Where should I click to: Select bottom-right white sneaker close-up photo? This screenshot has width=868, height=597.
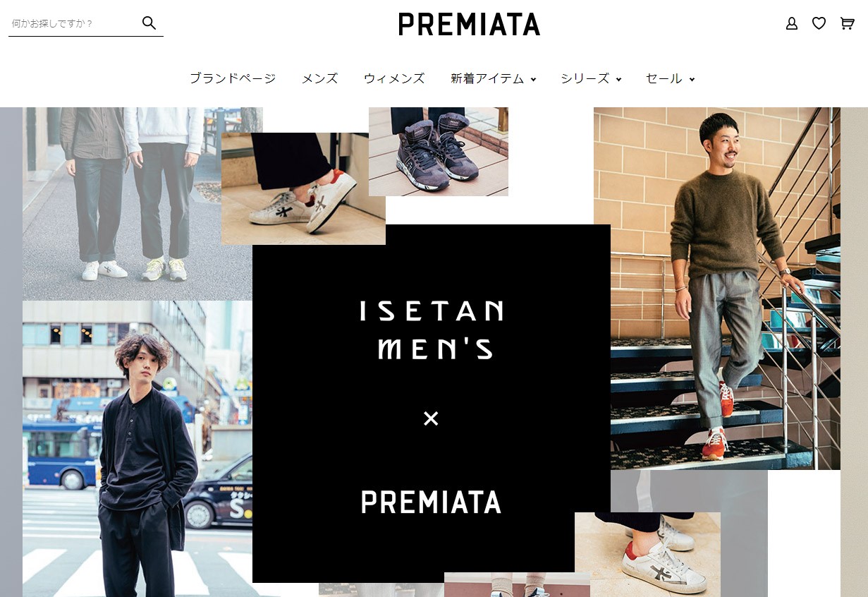point(647,554)
